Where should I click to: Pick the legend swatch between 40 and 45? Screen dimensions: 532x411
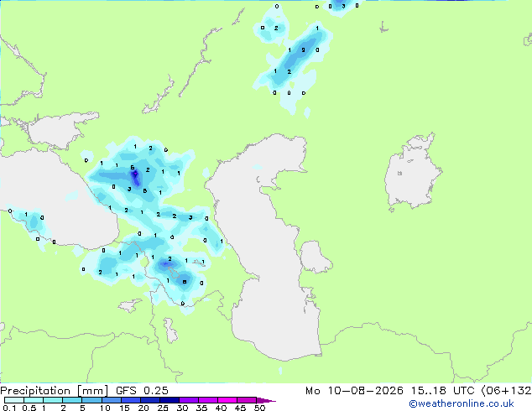[227, 400]
